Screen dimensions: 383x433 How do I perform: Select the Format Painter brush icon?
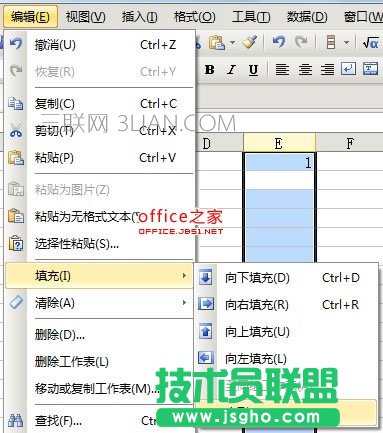(250, 42)
